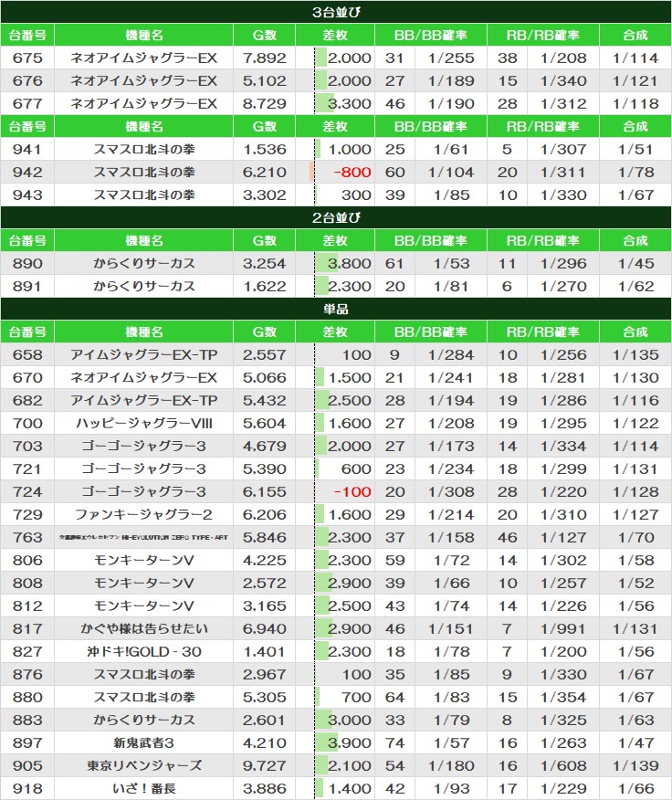Click RB rate 1/608 in row 905
672x800 pixels.
564,766
